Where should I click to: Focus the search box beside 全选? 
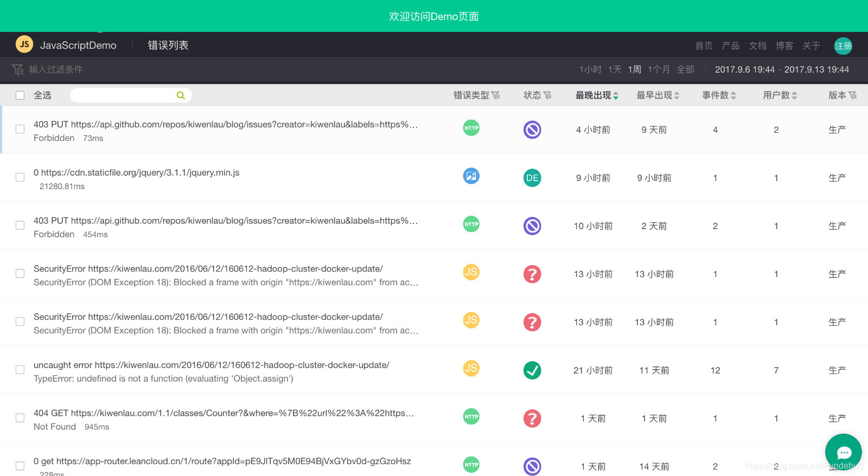130,95
